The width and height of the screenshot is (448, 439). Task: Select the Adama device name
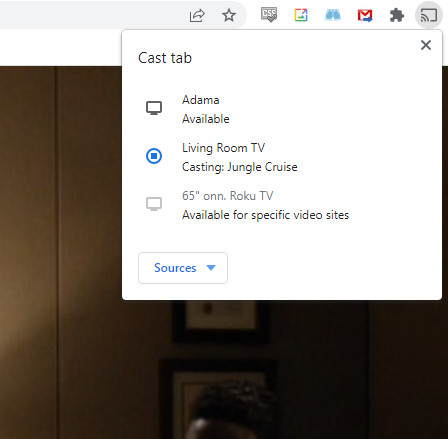pos(201,100)
